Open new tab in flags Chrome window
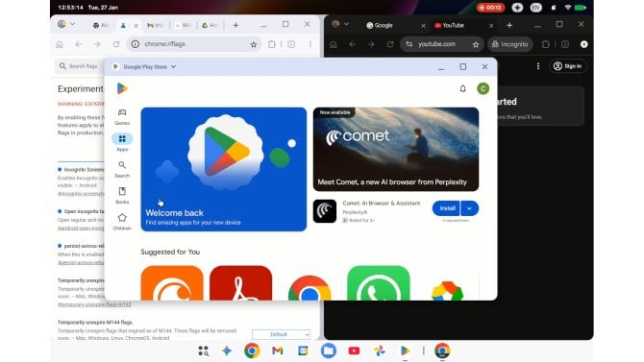 pos(235,26)
